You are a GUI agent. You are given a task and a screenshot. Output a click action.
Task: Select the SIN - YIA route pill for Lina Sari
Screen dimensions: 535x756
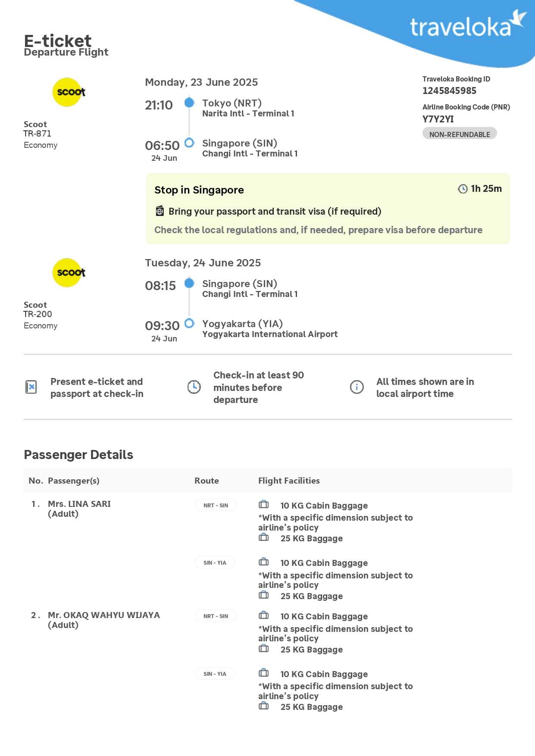pyautogui.click(x=215, y=562)
